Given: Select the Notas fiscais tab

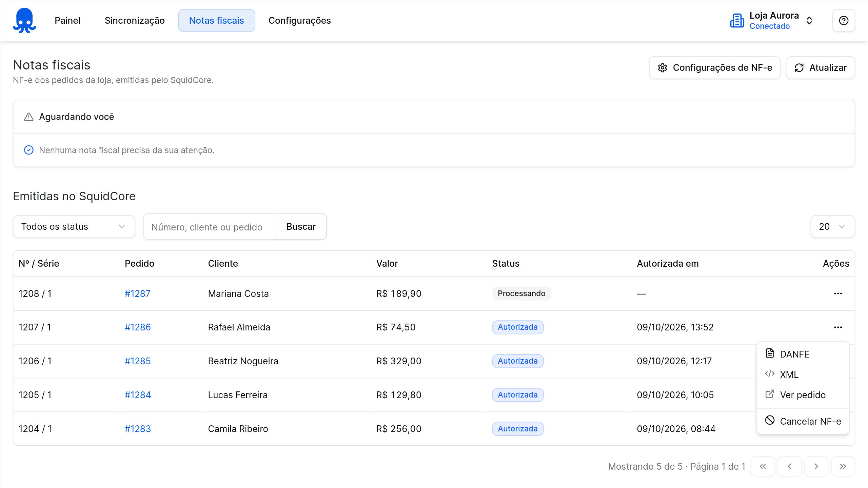Looking at the screenshot, I should point(217,21).
